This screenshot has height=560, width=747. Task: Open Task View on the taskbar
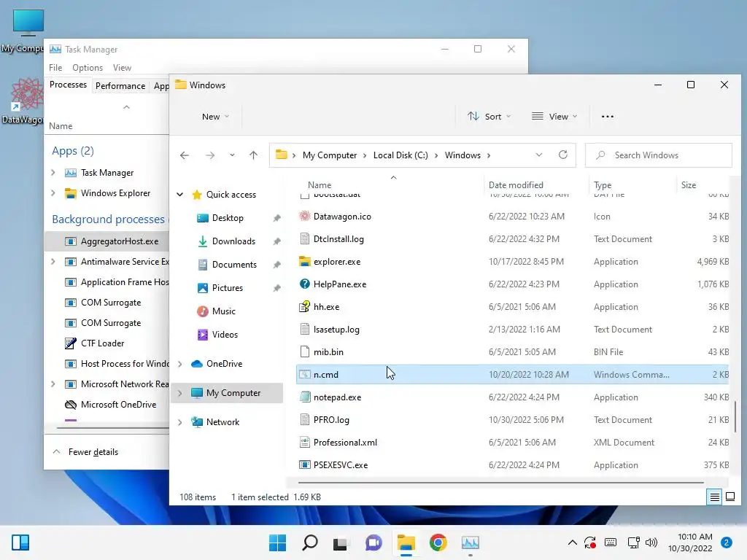point(340,542)
